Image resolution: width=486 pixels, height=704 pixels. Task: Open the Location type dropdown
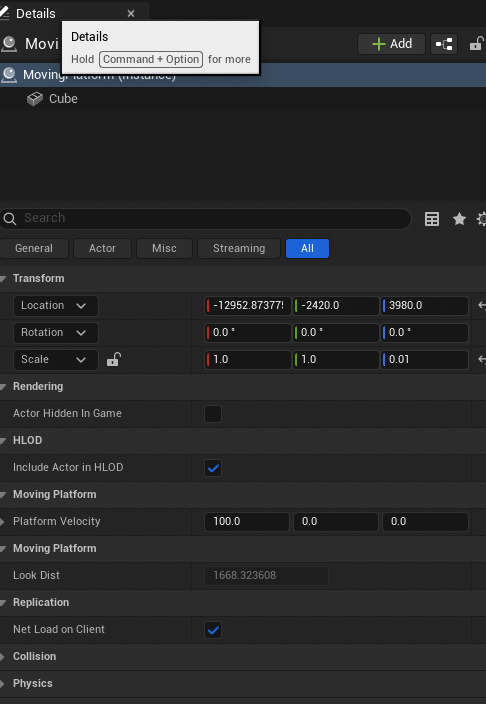(x=56, y=306)
